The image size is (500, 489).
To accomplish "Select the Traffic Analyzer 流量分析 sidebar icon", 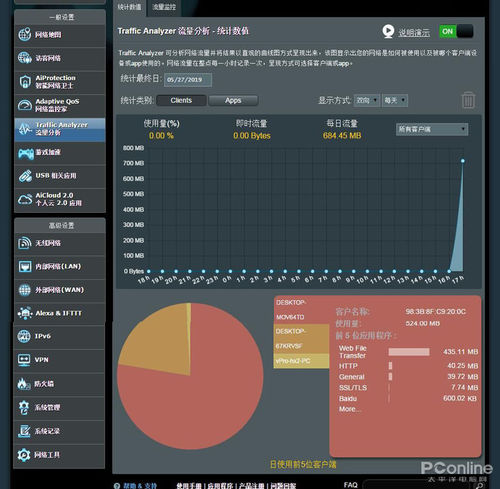I will click(25, 129).
